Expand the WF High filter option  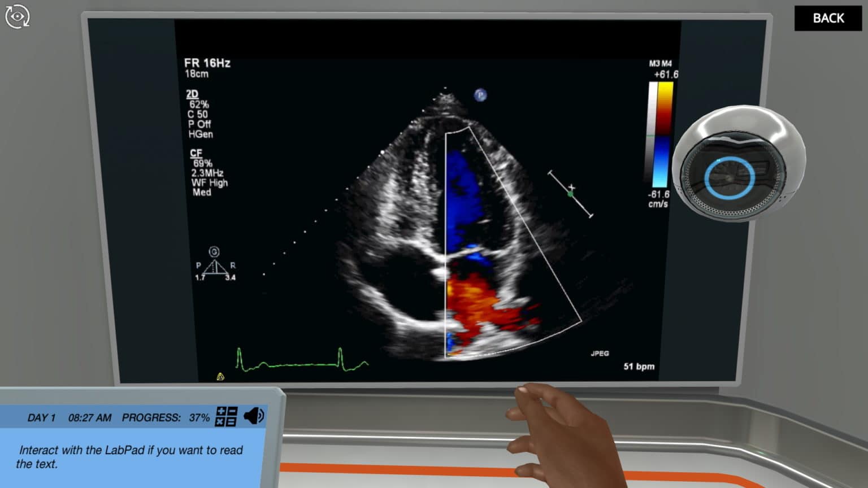pos(210,183)
